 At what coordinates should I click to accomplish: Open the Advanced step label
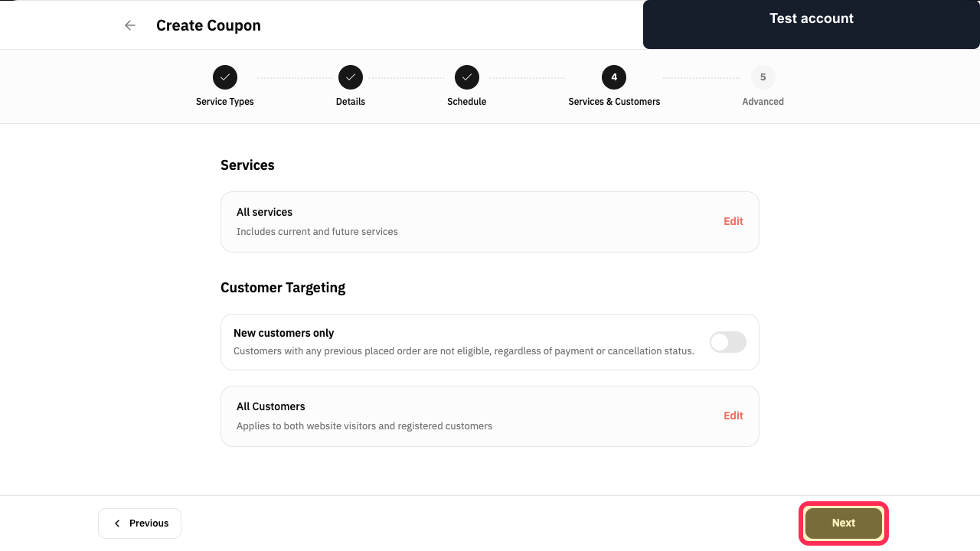[x=763, y=102]
